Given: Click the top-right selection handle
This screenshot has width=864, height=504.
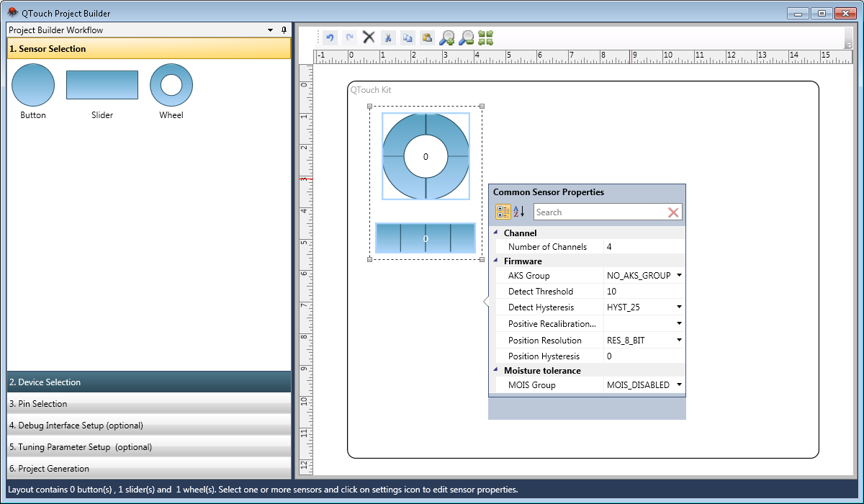Looking at the screenshot, I should (482, 107).
